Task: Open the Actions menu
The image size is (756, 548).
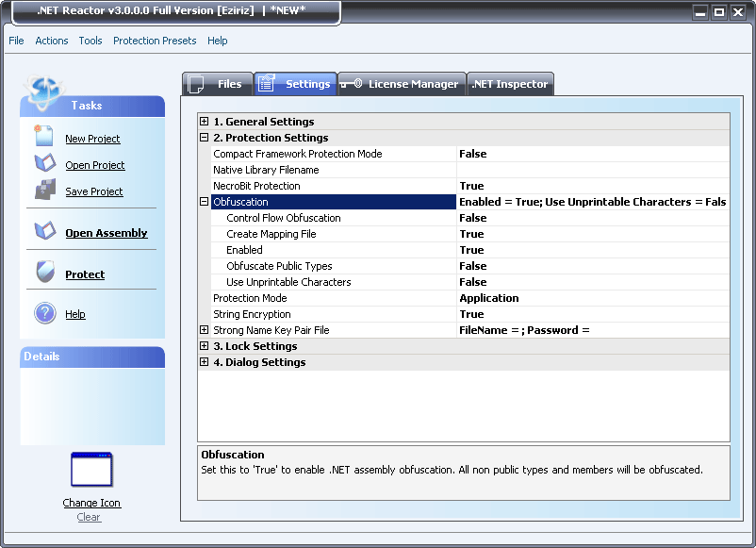Action: point(52,41)
